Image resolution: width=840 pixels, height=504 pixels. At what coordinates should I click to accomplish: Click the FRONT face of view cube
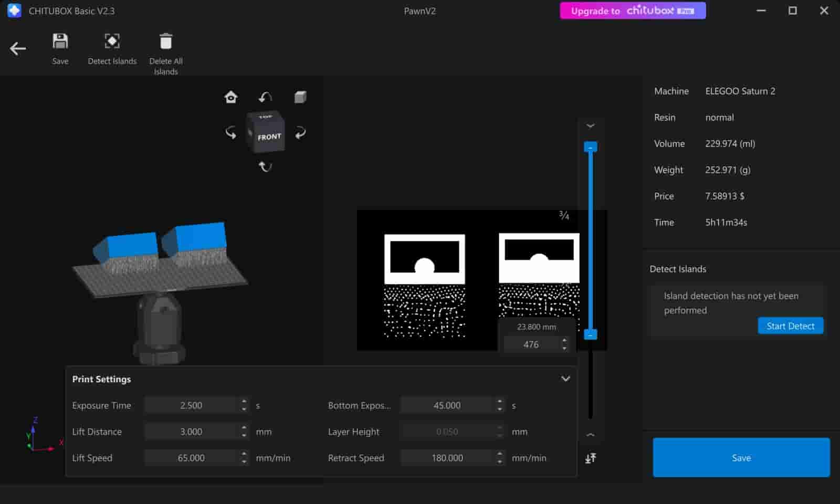tap(269, 137)
